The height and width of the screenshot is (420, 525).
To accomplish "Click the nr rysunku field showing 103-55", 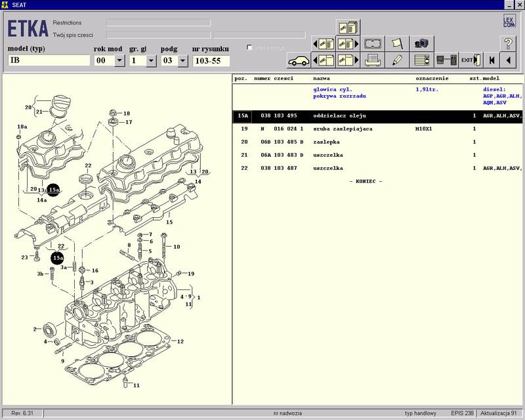I will [x=211, y=60].
